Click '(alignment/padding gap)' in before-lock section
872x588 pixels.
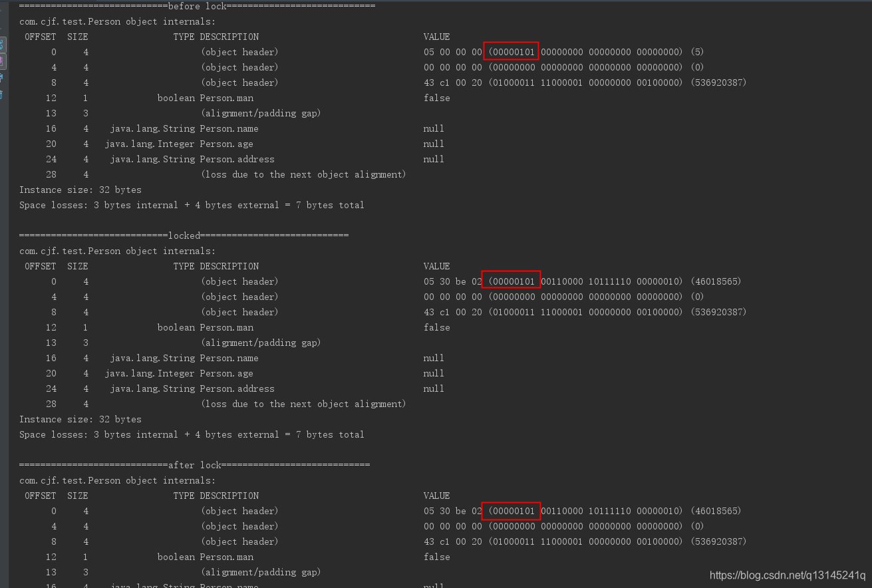(261, 113)
